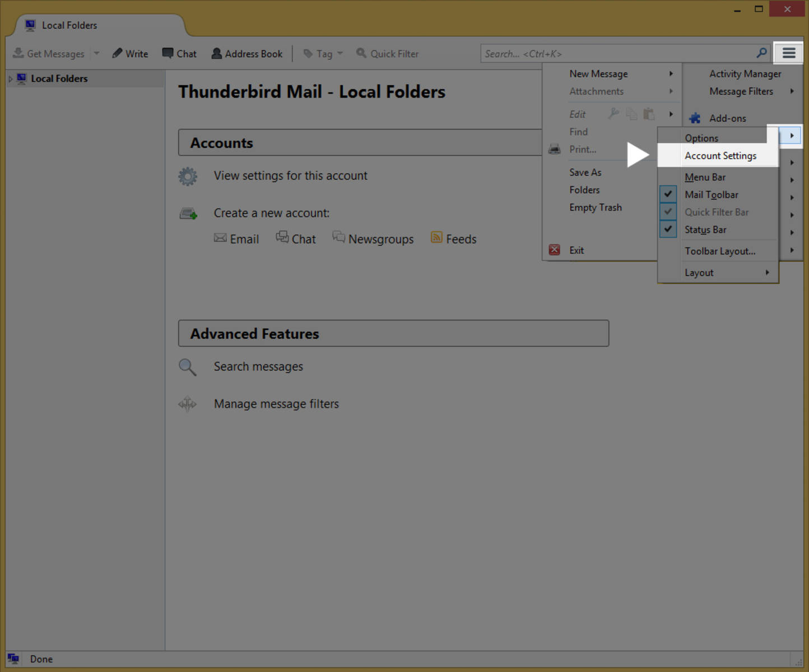Click the Accounts section header
This screenshot has width=809, height=672.
click(x=360, y=143)
